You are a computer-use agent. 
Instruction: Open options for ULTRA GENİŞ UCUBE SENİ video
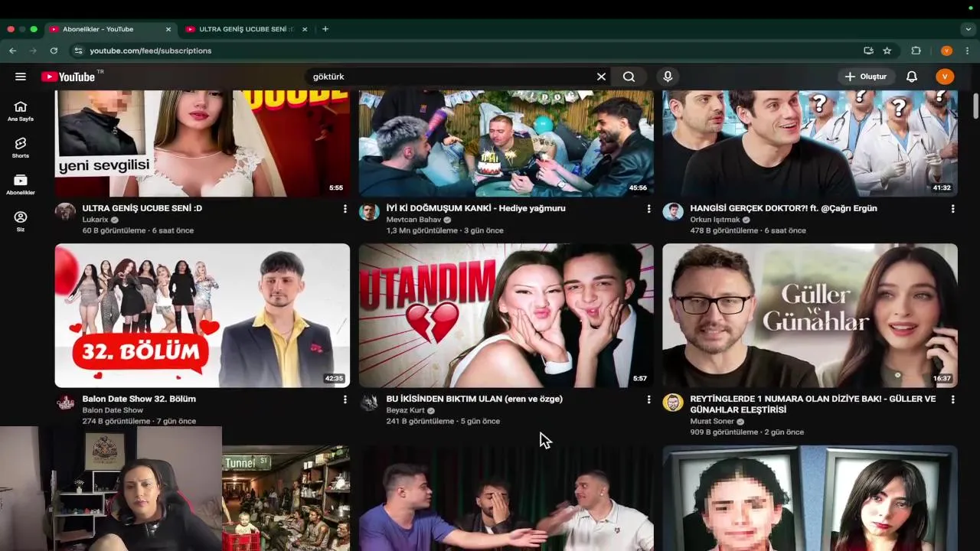coord(345,209)
